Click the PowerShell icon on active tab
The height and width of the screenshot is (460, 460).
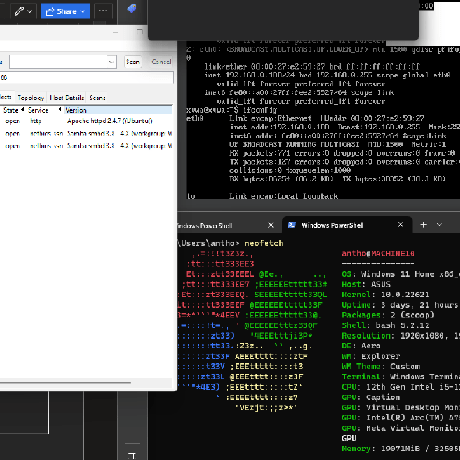292,225
